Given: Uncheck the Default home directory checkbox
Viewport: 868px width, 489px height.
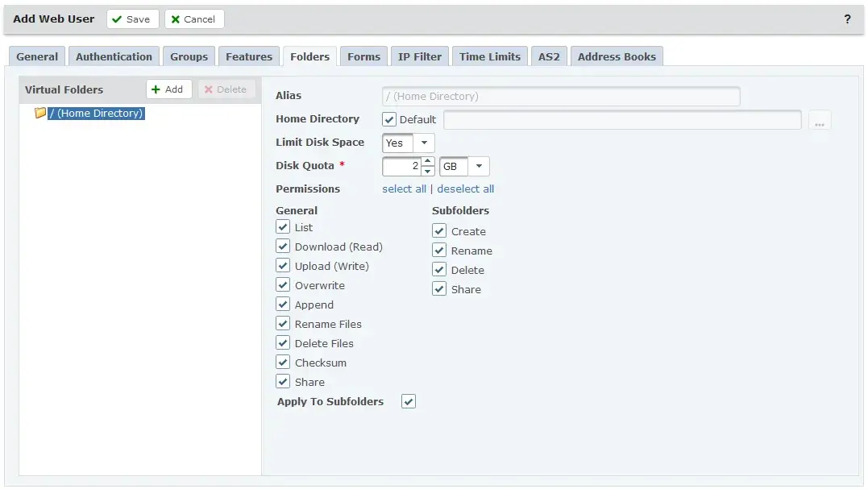Looking at the screenshot, I should pyautogui.click(x=389, y=119).
